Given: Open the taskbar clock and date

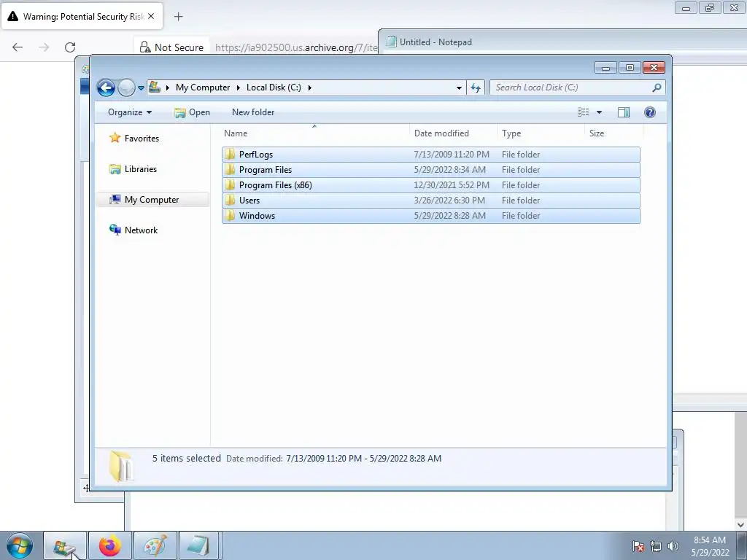Looking at the screenshot, I should [x=710, y=546].
